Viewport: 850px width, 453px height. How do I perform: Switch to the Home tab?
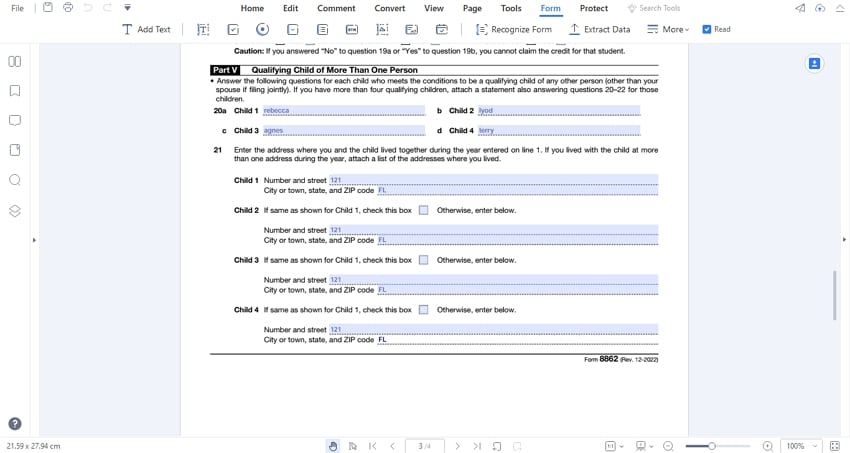tap(252, 8)
